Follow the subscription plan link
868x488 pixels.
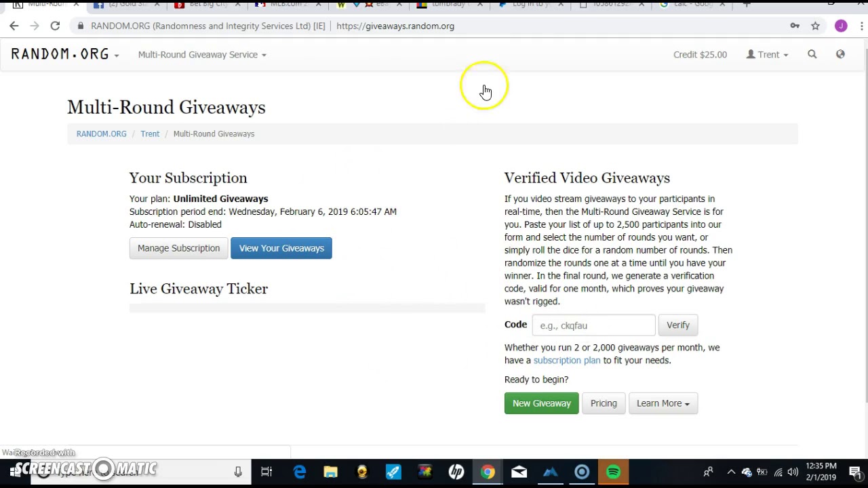coord(567,361)
